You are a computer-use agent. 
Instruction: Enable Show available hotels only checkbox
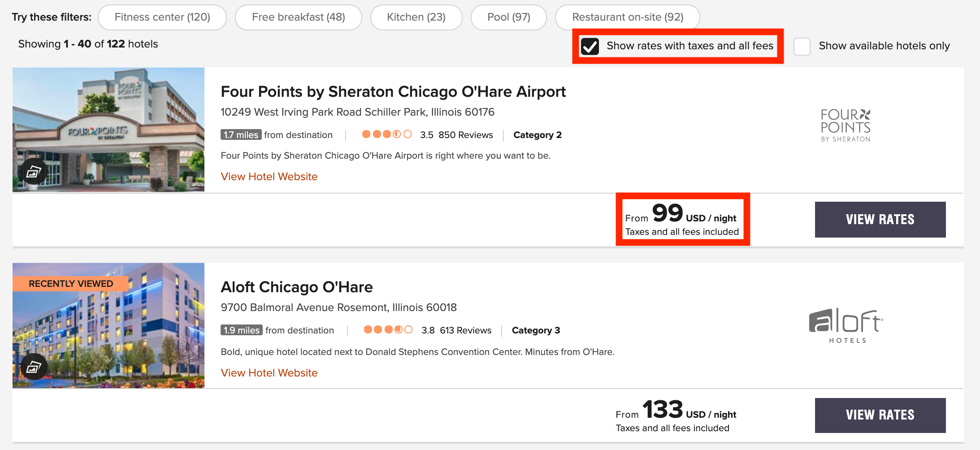tap(802, 46)
